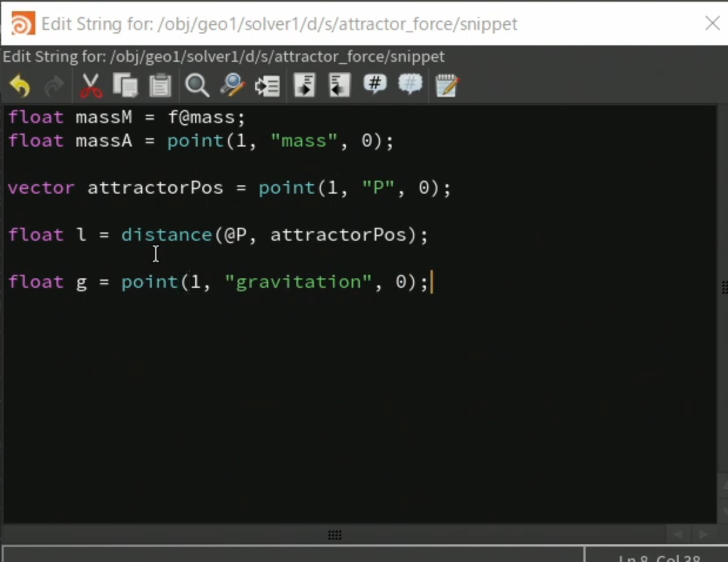Open Find with the magnifying glass icon
The image size is (728, 562).
197,86
